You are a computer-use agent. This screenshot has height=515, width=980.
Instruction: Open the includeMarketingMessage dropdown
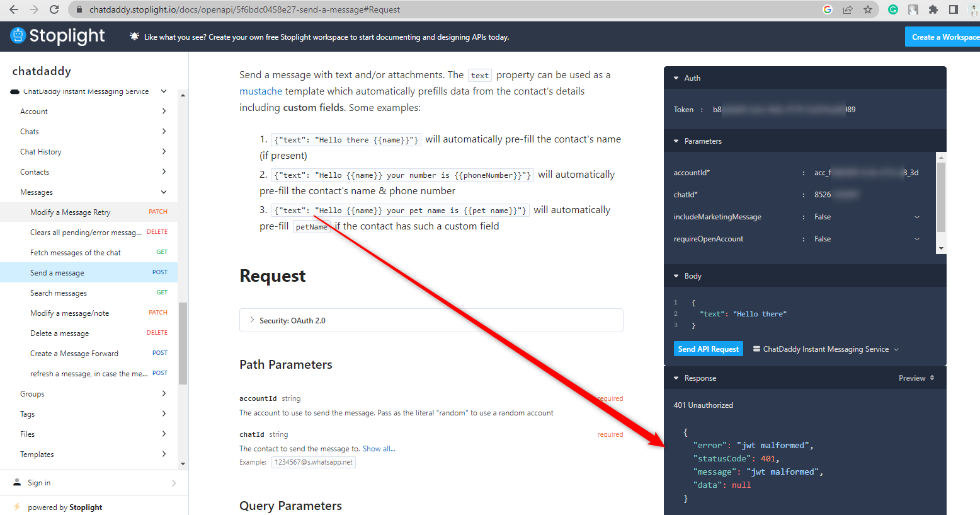(867, 217)
